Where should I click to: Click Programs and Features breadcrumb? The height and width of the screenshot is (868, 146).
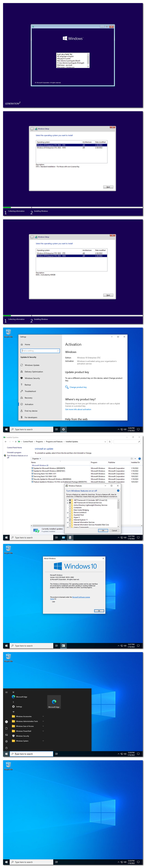click(54, 441)
